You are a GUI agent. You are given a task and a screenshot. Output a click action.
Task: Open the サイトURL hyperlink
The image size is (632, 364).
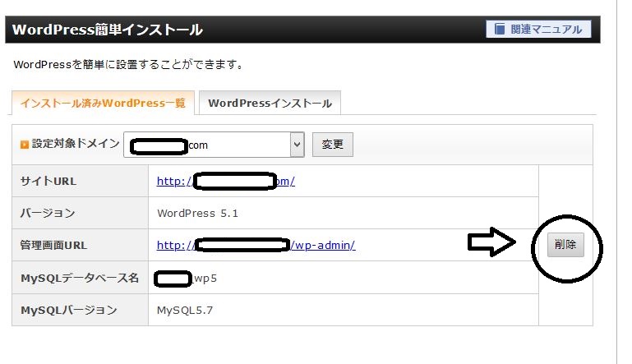(x=225, y=182)
